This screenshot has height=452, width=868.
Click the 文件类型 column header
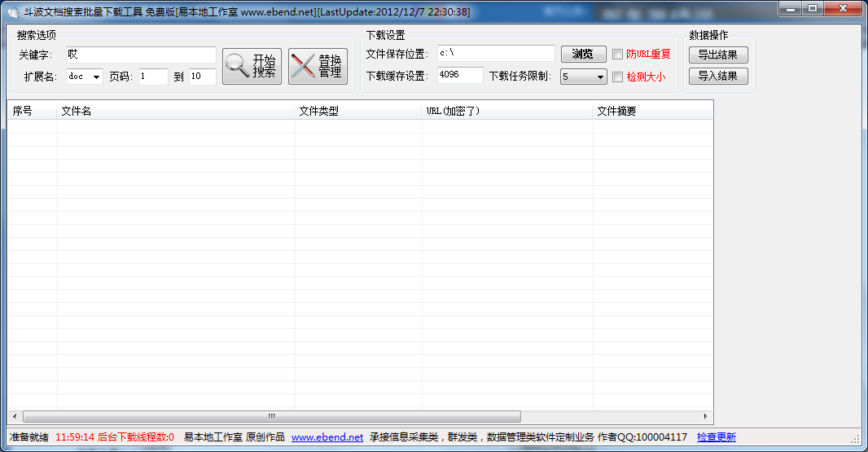358,111
